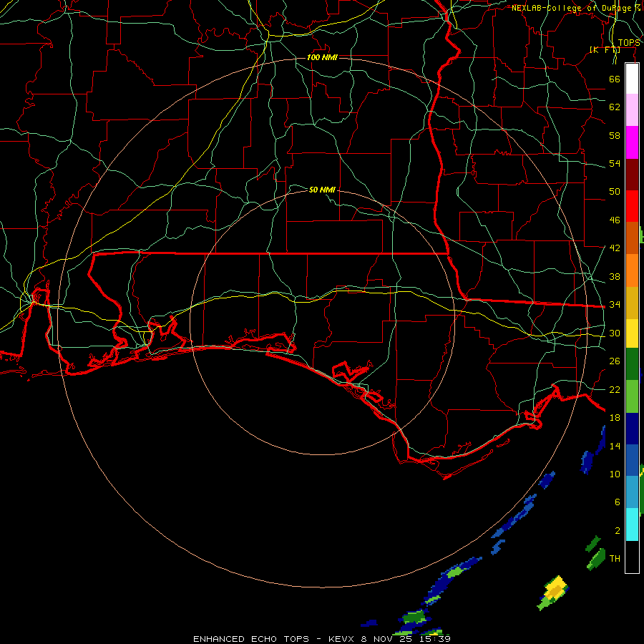Click the legend value '26'
Viewport: 644px width, 644px height.
[615, 361]
